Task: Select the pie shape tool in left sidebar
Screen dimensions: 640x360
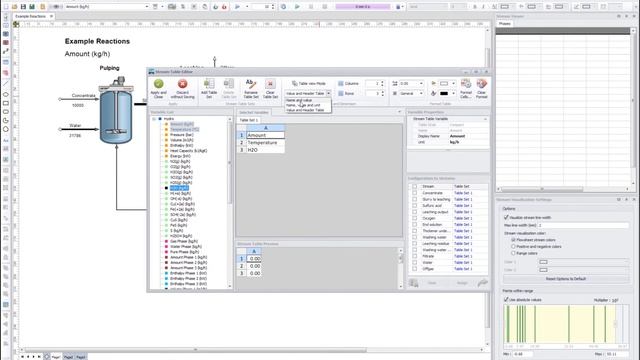Action: tap(6, 120)
